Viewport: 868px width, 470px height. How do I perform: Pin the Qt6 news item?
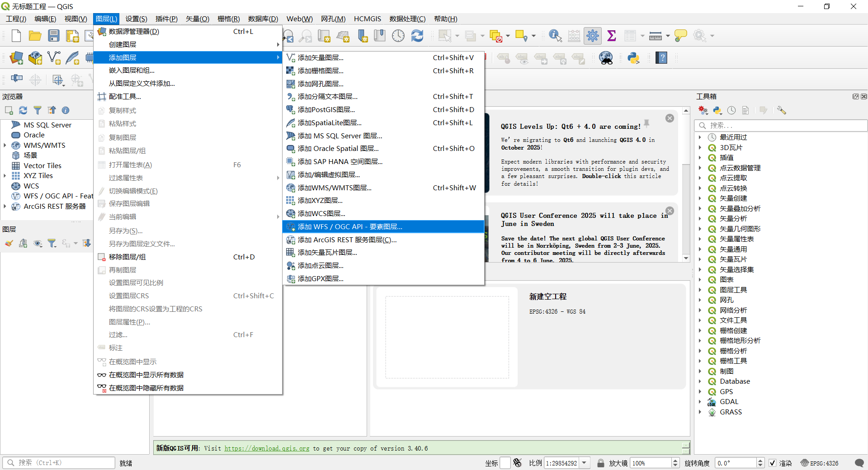[646, 123]
